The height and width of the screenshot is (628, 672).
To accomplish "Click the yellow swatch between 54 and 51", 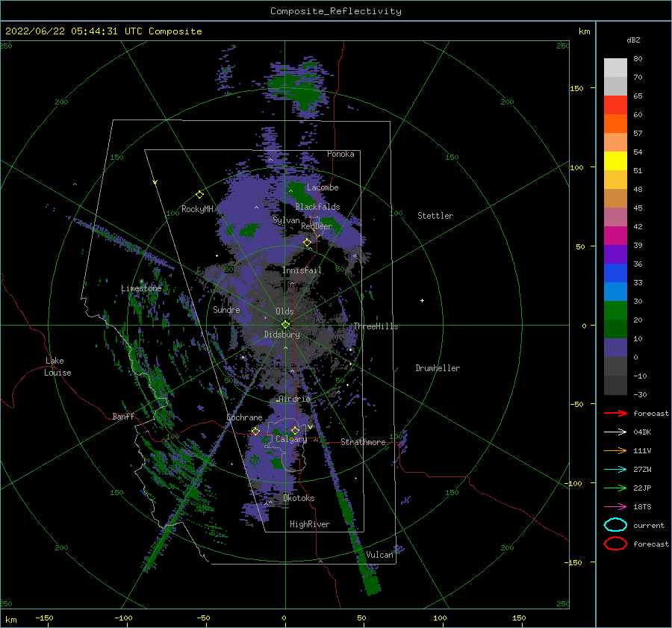I will [x=615, y=161].
